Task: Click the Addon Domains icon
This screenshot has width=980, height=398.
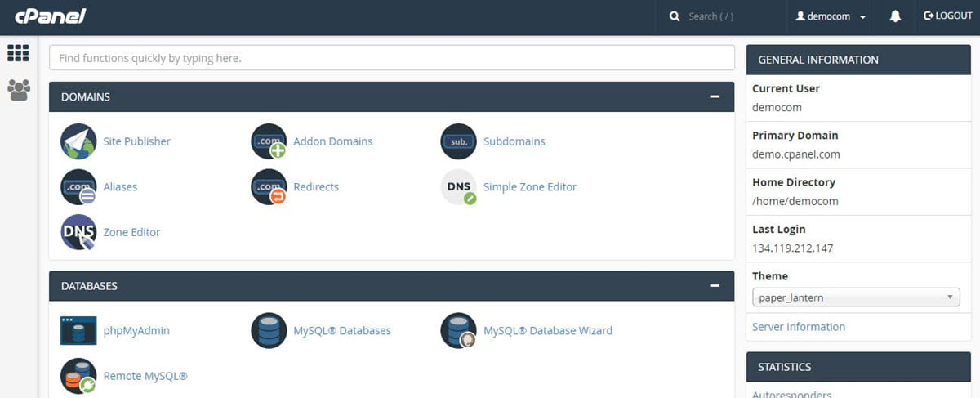Action: tap(269, 141)
